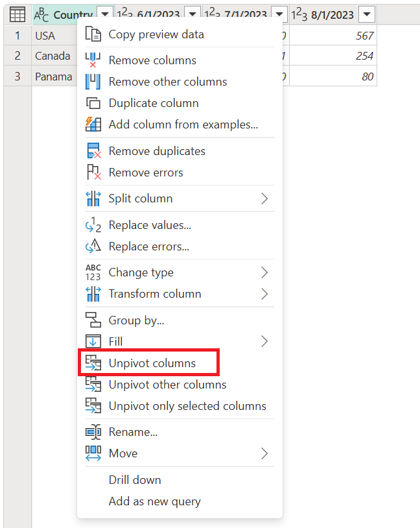The width and height of the screenshot is (420, 528).
Task: Select the Replace values icon
Action: [92, 225]
